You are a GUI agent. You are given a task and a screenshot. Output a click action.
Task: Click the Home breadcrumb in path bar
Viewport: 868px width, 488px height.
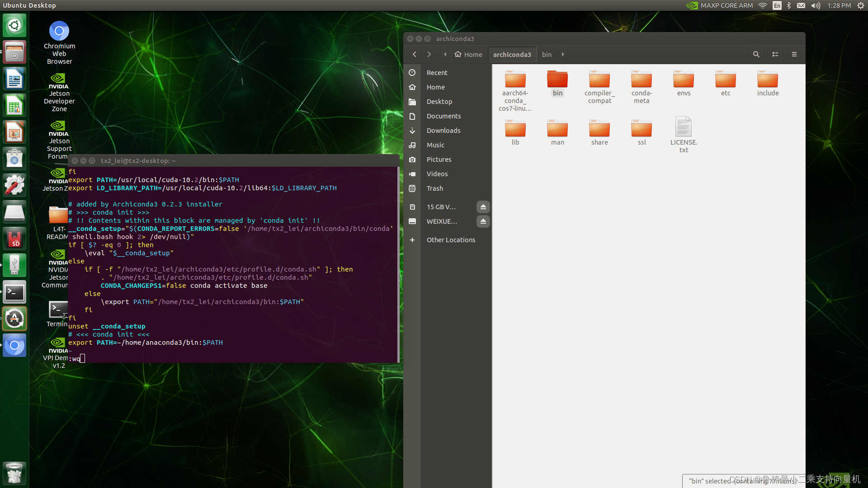click(468, 54)
